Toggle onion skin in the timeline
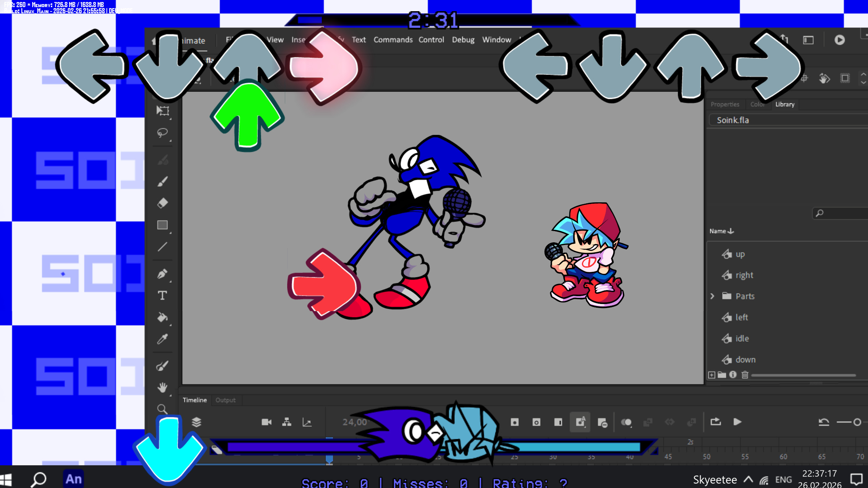Viewport: 868px width, 488px height. 626,422
